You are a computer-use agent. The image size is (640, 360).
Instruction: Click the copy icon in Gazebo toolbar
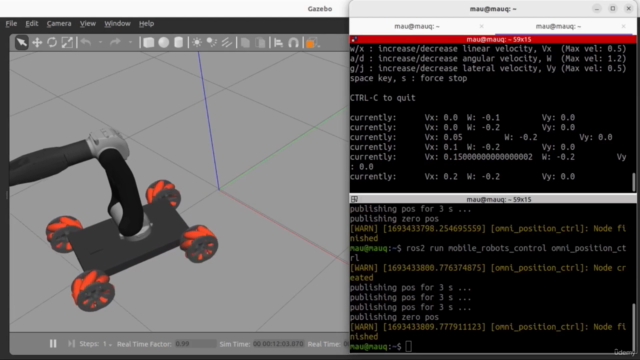pos(245,42)
